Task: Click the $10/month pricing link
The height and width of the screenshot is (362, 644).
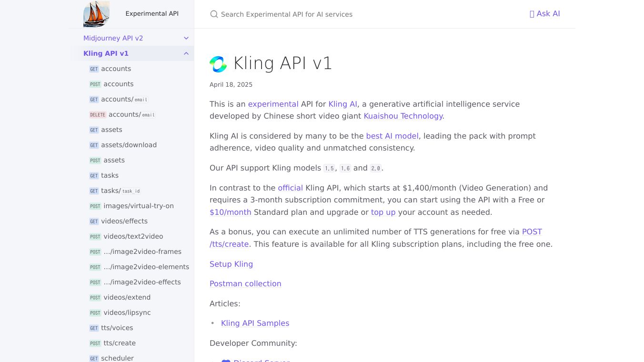Action: pyautogui.click(x=230, y=212)
